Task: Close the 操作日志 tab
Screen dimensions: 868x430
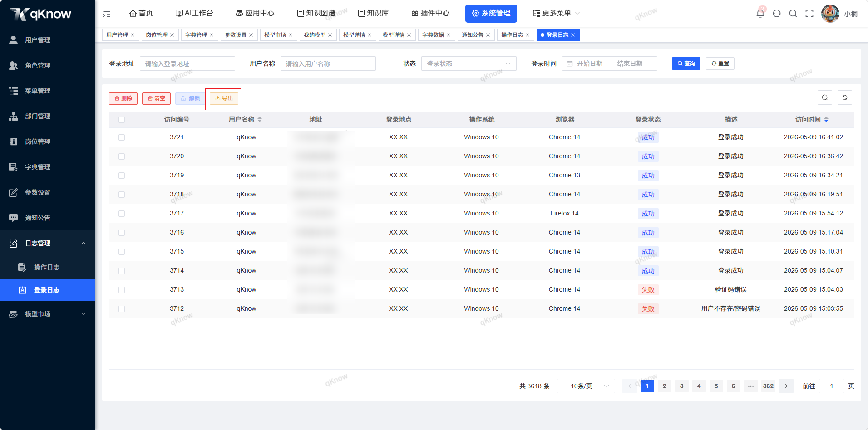Action: [528, 35]
